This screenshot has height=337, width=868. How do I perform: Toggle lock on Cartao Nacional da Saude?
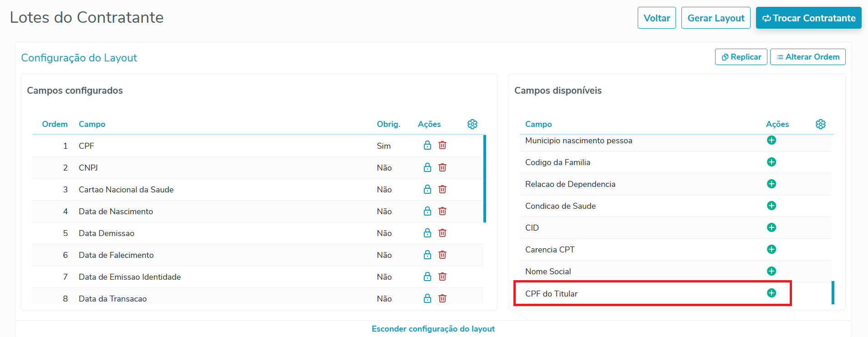[427, 189]
